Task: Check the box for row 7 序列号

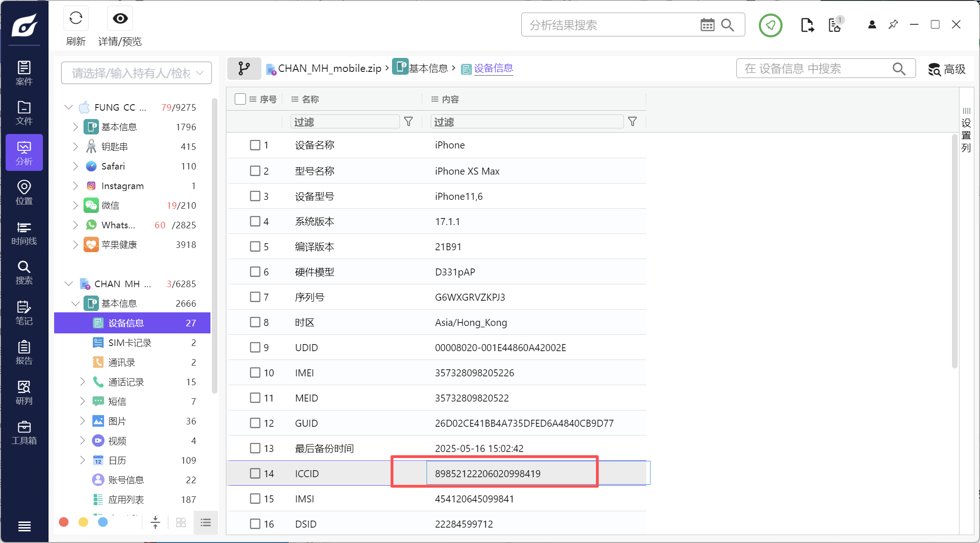Action: 255,297
